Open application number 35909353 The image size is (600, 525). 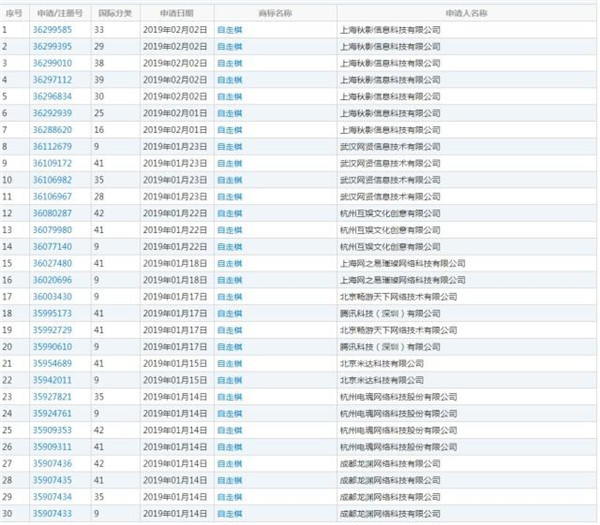pos(52,430)
